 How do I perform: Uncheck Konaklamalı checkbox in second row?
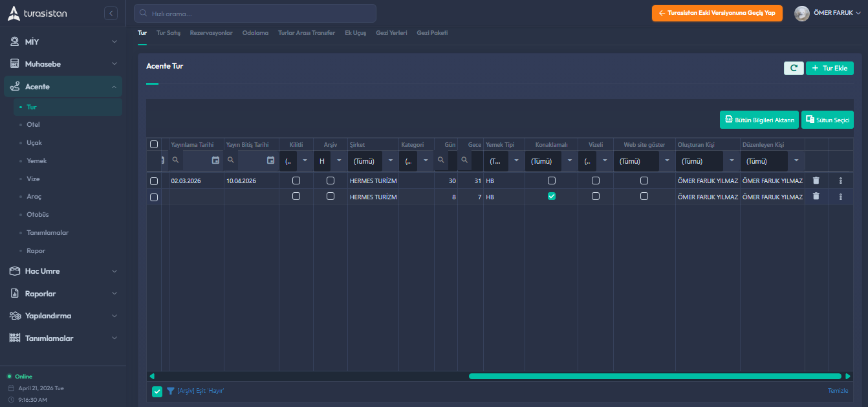click(x=552, y=197)
